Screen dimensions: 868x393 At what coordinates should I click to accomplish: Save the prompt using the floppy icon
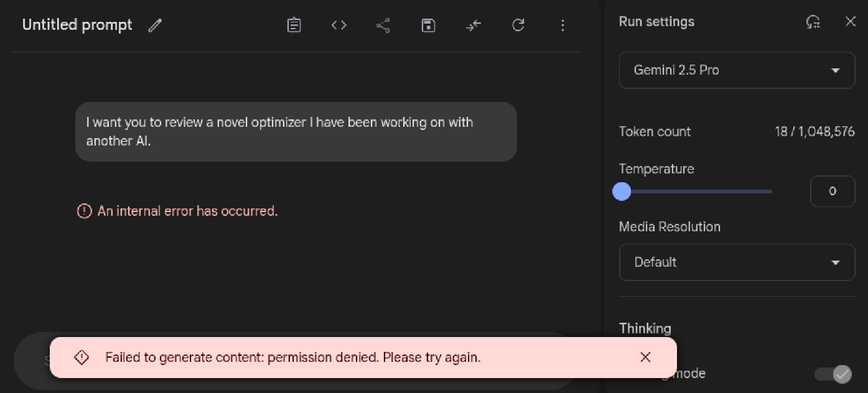pyautogui.click(x=428, y=25)
